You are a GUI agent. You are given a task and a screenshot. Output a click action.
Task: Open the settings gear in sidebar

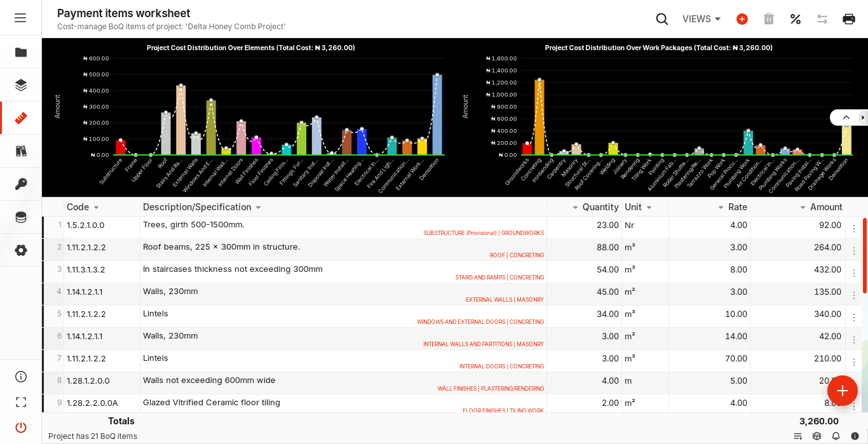[x=21, y=250]
